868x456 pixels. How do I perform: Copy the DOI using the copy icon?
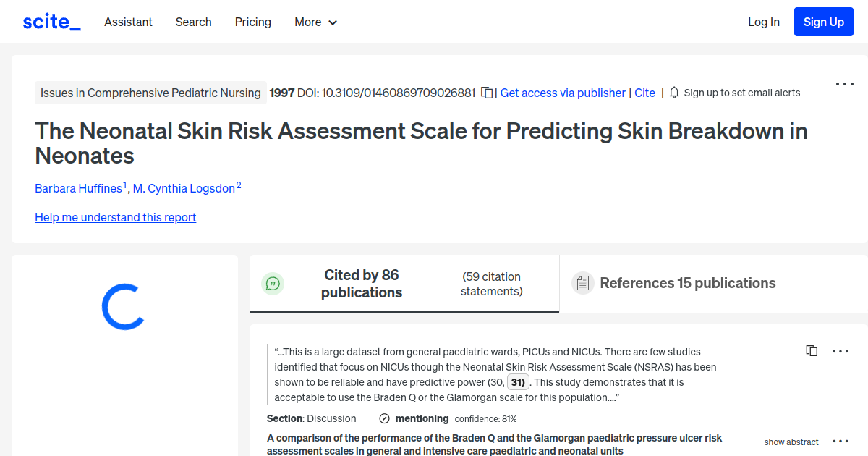[x=487, y=93]
